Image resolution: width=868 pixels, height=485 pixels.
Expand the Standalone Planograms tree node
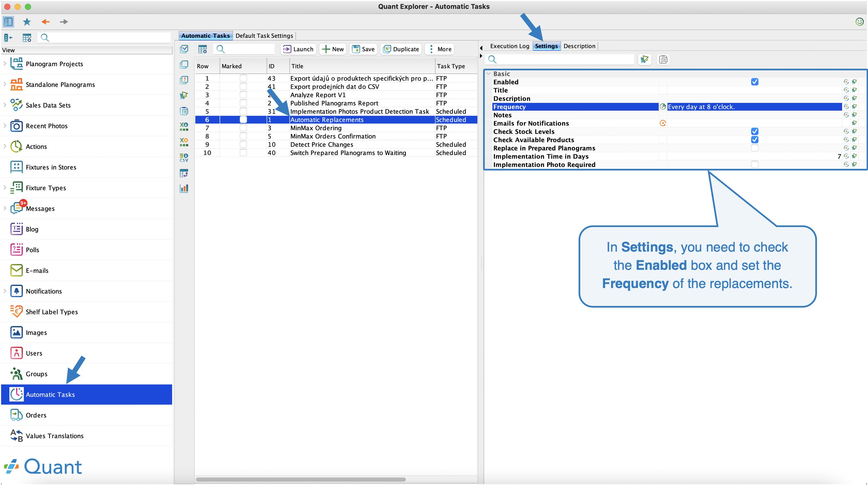coord(5,84)
